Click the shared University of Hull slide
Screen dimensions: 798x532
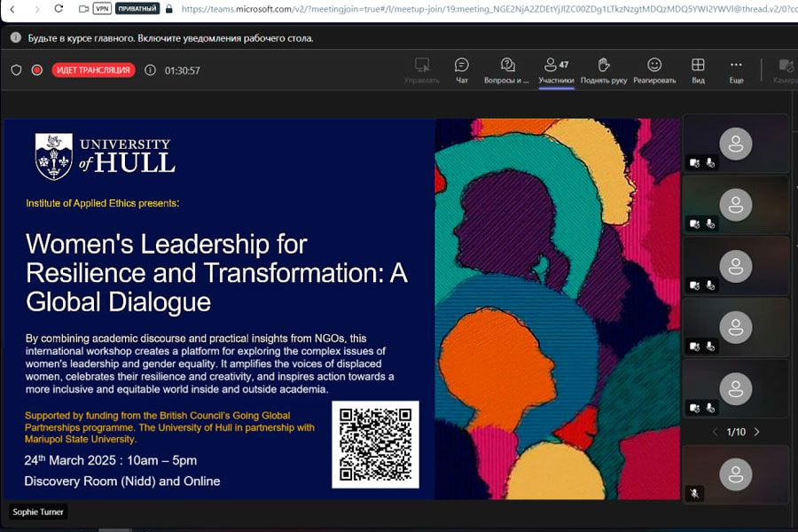coord(342,309)
